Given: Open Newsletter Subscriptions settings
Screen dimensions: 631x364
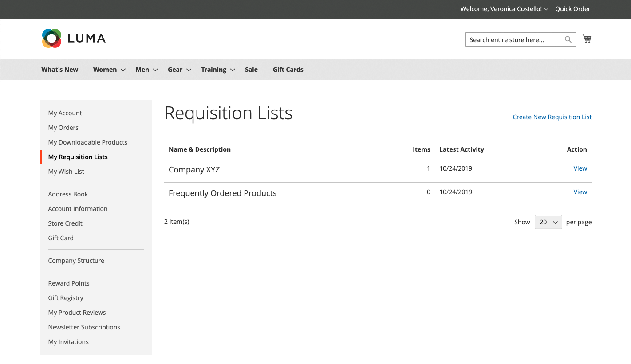Looking at the screenshot, I should point(84,327).
